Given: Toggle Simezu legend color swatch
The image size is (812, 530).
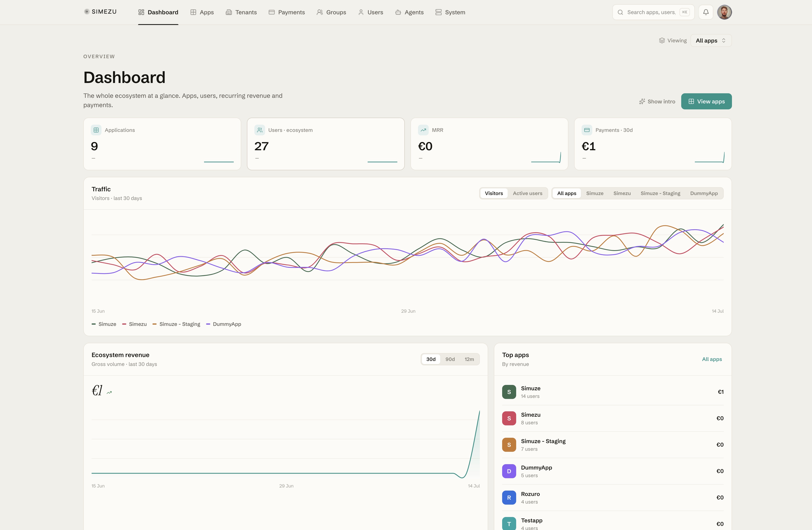Looking at the screenshot, I should [124, 324].
